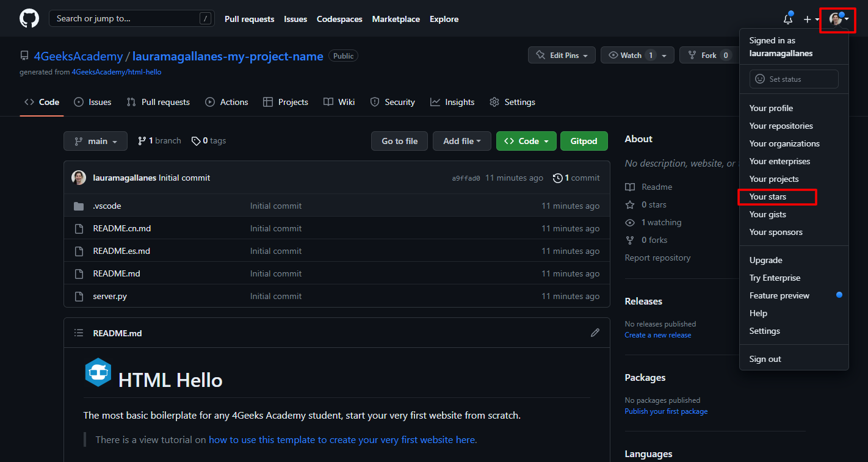Click the Gitpod button
Image resolution: width=868 pixels, height=462 pixels.
pos(584,141)
